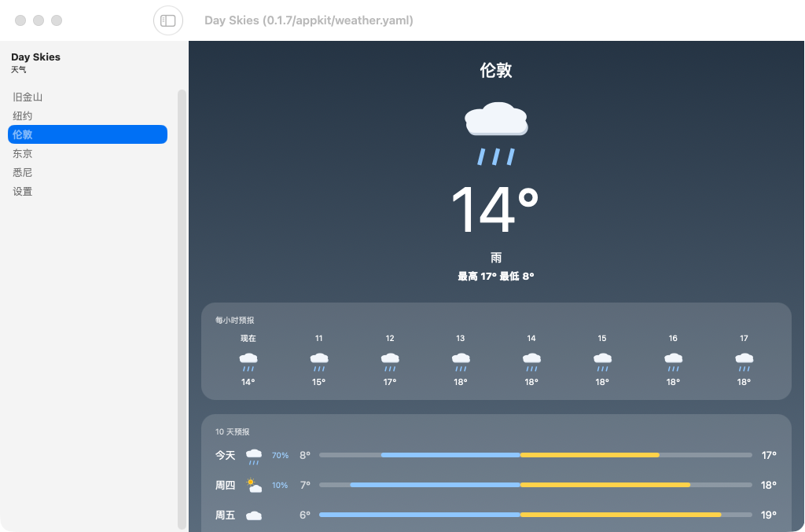Select 悉尼 in the sidebar

tap(87, 172)
